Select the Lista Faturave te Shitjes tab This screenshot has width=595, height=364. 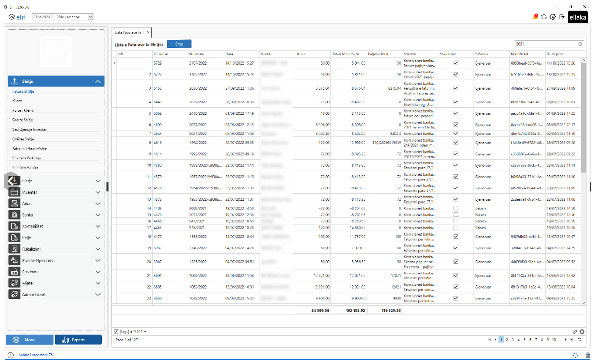tap(129, 32)
